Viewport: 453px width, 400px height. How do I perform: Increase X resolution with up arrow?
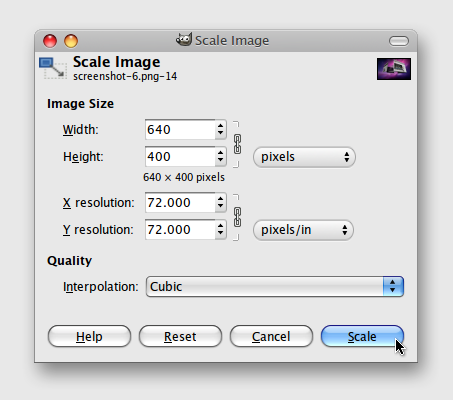(220, 199)
